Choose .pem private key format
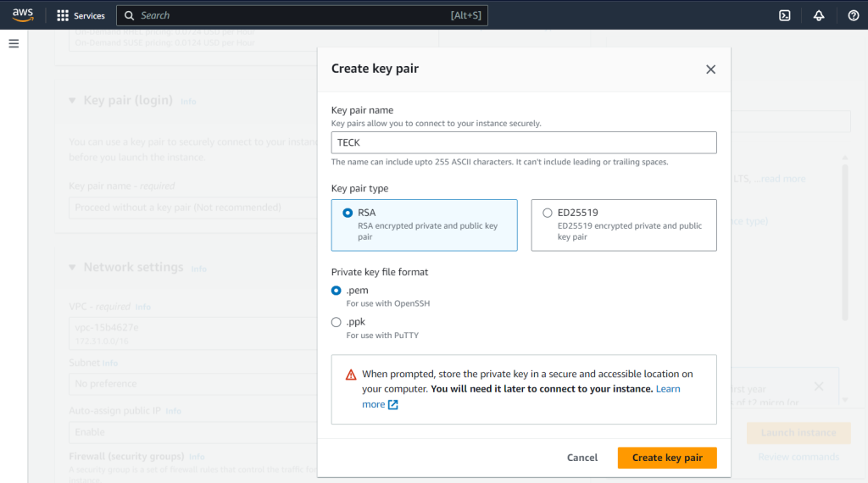Viewport: 868px width, 483px height. pos(337,291)
